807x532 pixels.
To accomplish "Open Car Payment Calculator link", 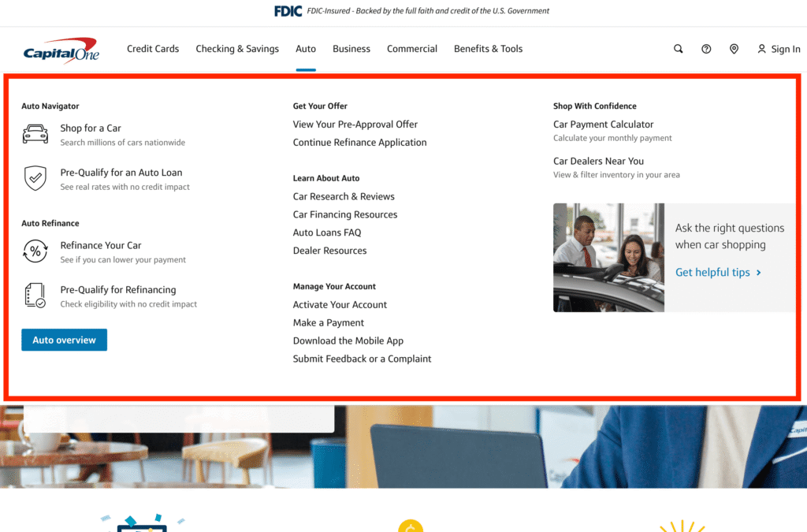I will tap(603, 125).
